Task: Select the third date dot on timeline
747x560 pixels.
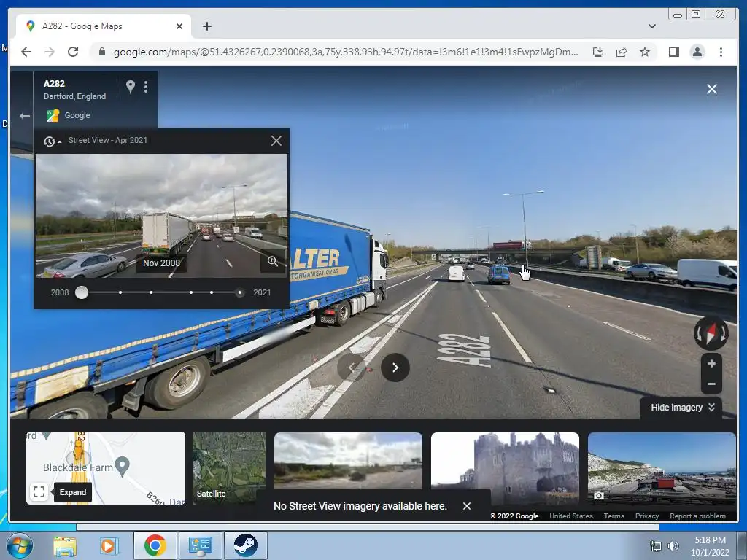Action: point(151,292)
